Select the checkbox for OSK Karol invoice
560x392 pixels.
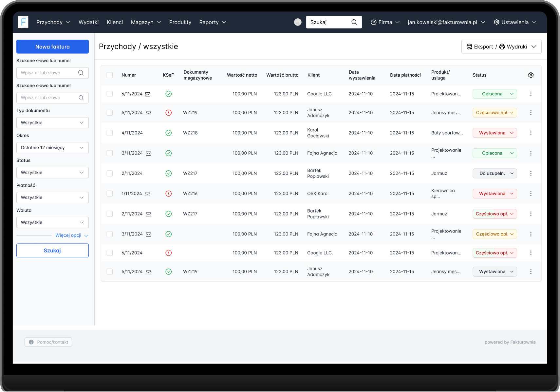[110, 194]
